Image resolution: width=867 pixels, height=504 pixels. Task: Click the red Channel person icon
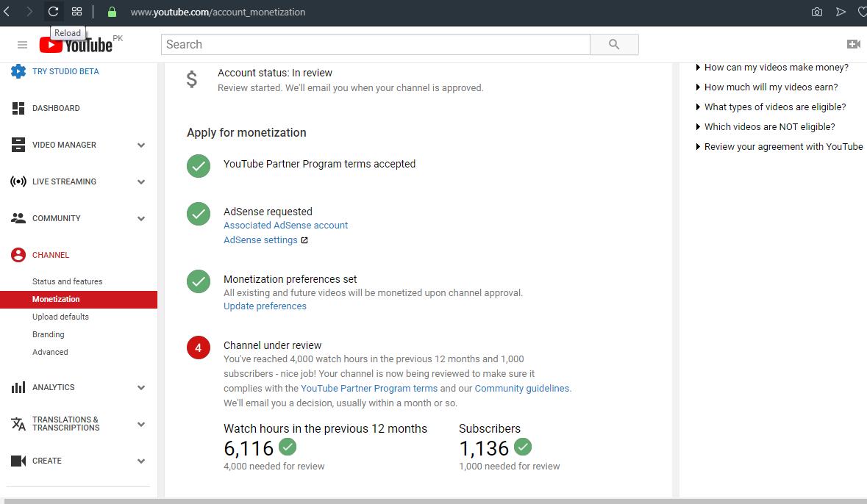[x=18, y=255]
